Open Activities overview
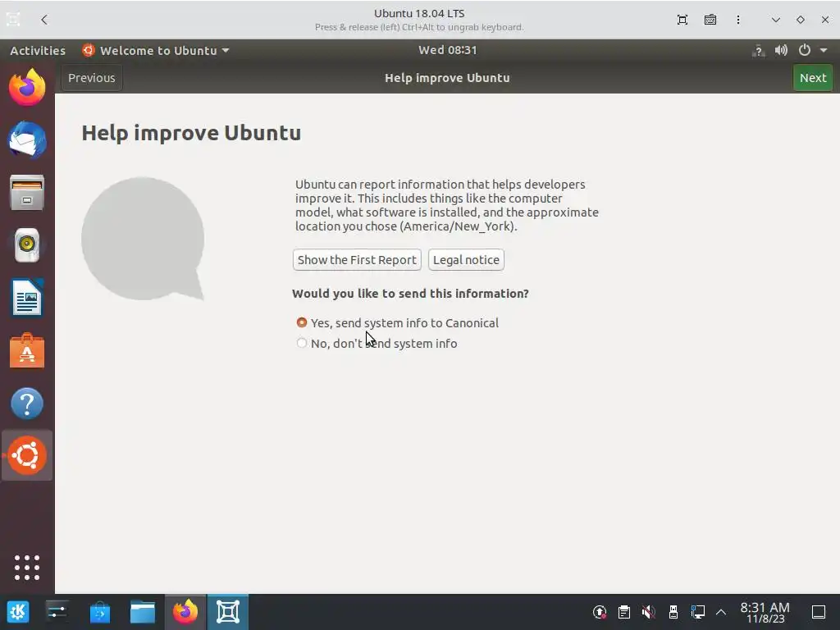 coord(38,50)
